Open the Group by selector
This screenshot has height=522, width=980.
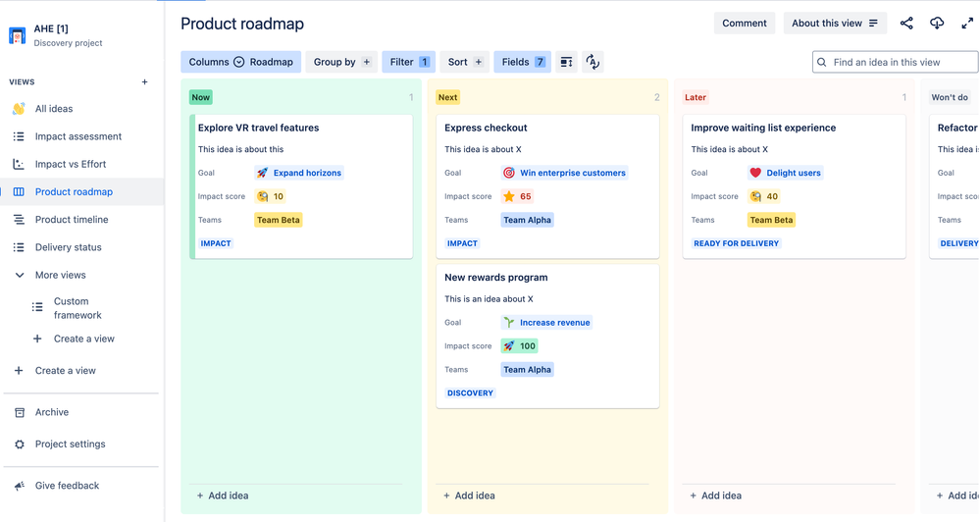[x=341, y=62]
